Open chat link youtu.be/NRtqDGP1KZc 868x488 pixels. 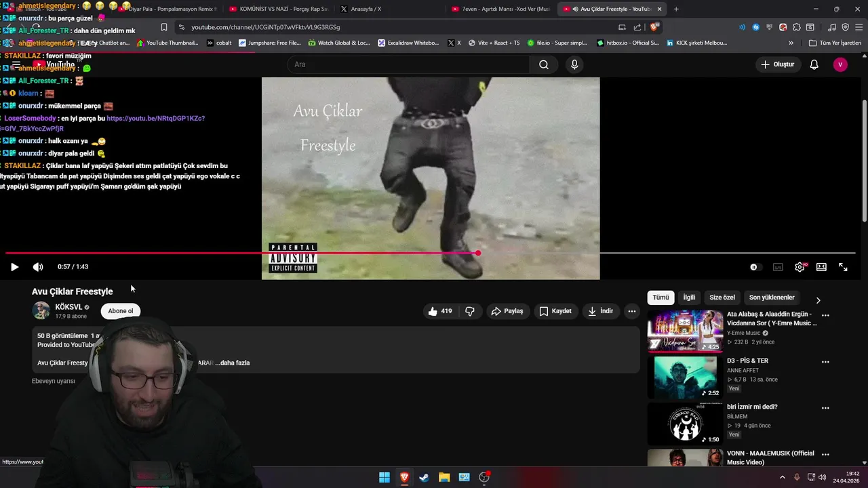coord(155,118)
